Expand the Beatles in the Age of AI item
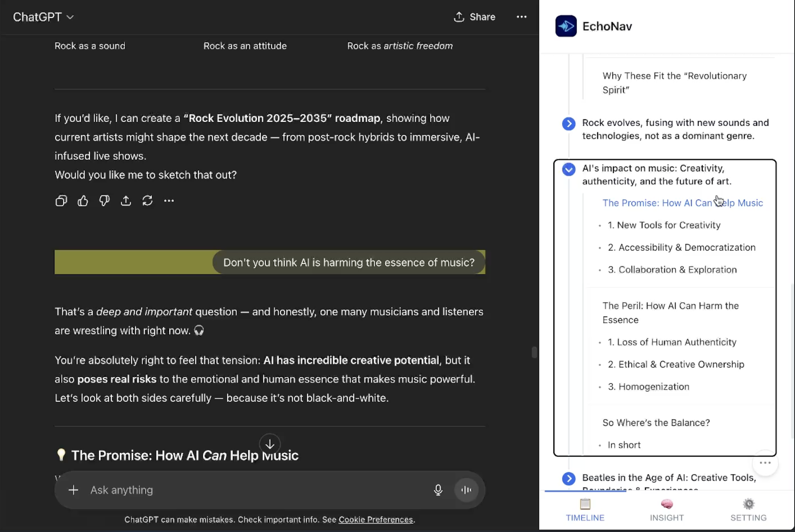 (x=569, y=478)
